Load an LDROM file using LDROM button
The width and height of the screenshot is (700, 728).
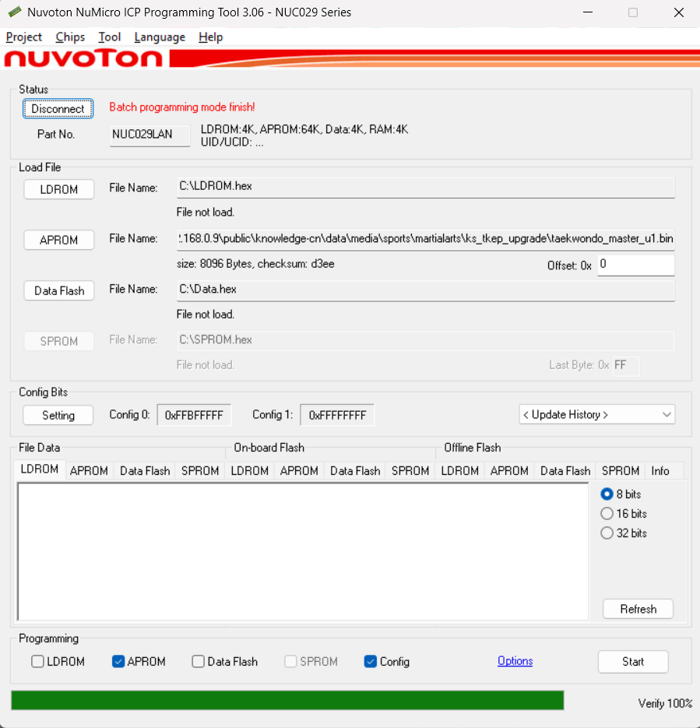click(59, 189)
